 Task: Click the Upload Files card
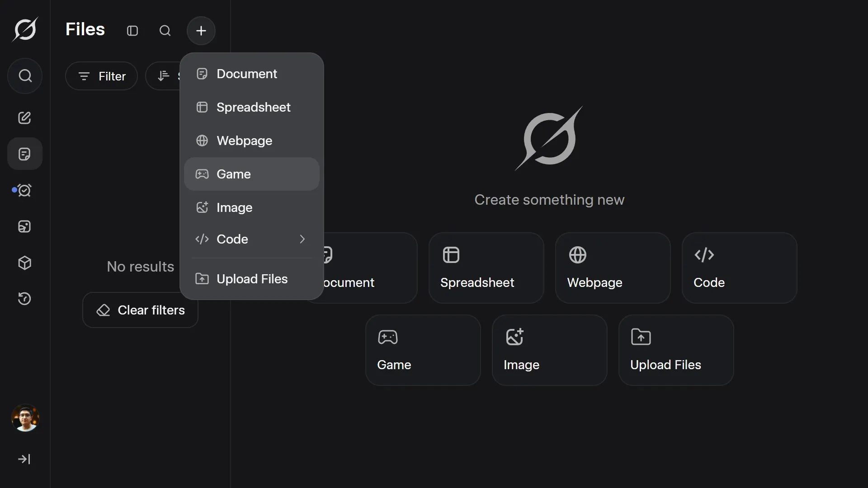[x=675, y=350]
